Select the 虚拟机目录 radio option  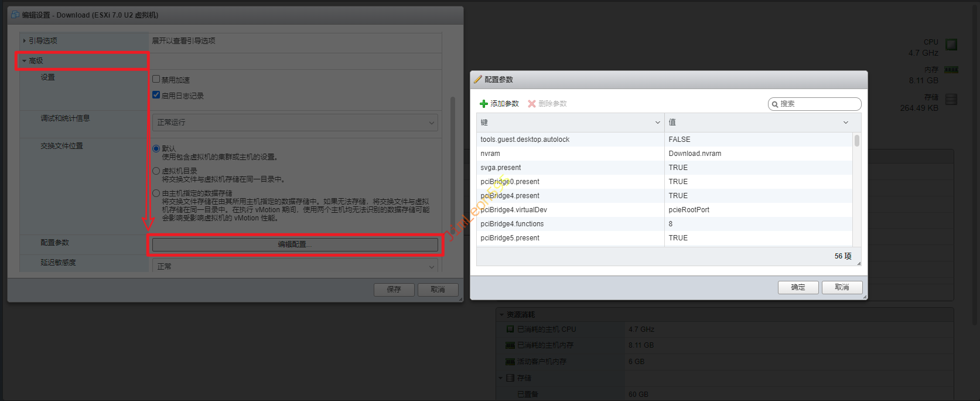tap(156, 171)
